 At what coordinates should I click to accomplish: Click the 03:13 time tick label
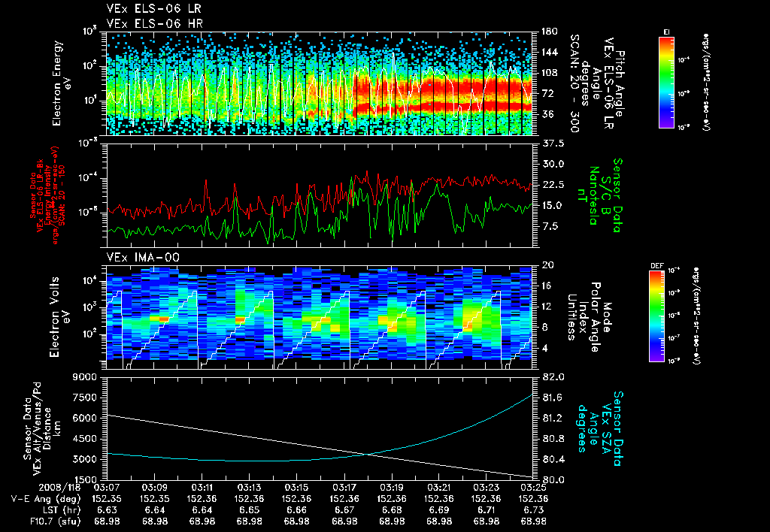click(x=249, y=488)
